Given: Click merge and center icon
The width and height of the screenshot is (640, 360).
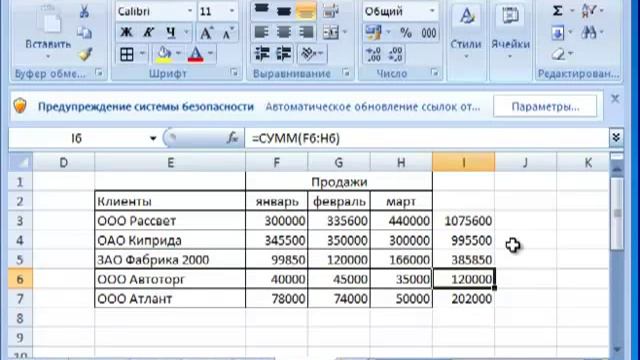Looking at the screenshot, I should click(x=331, y=32).
